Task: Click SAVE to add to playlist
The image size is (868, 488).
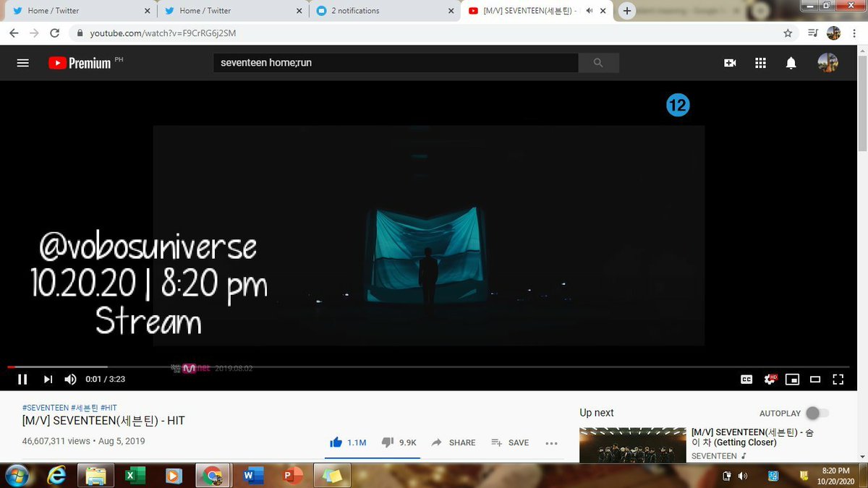Action: pos(510,442)
